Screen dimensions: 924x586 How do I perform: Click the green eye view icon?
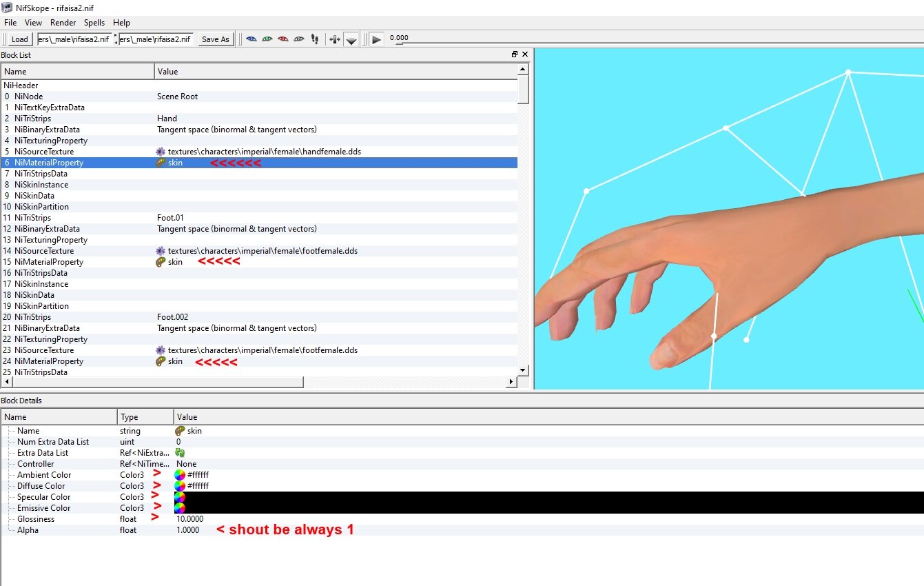tap(267, 39)
